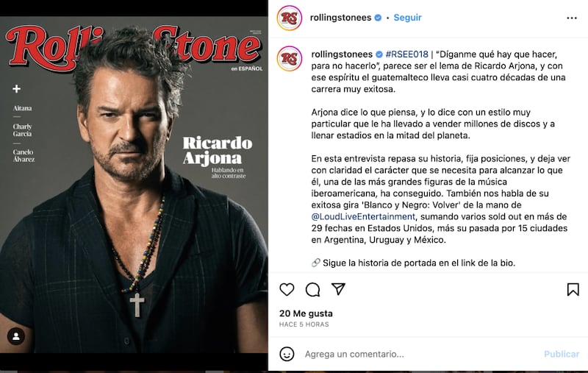The height and width of the screenshot is (373, 588).
Task: Show tagged people on the cover photo
Action: [16, 336]
